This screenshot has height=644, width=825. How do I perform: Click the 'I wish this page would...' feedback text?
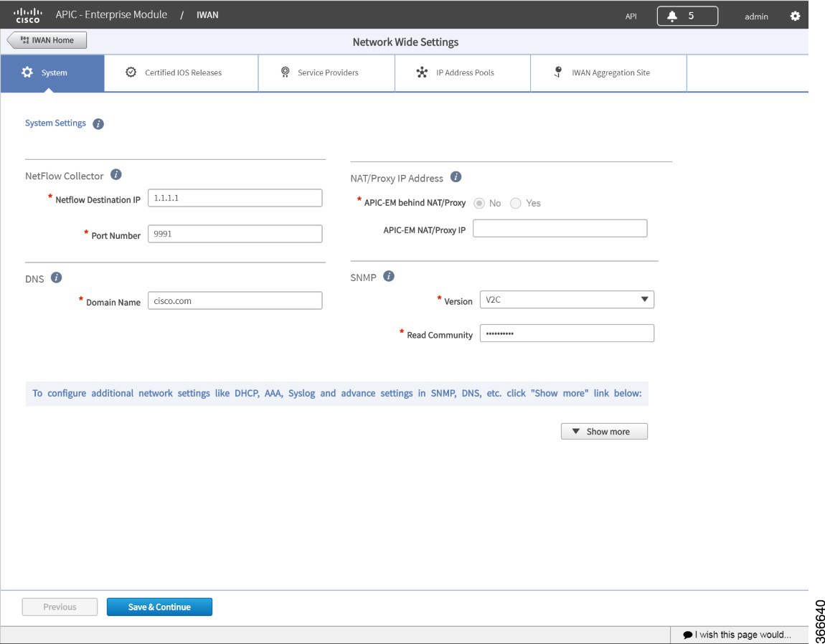point(743,635)
